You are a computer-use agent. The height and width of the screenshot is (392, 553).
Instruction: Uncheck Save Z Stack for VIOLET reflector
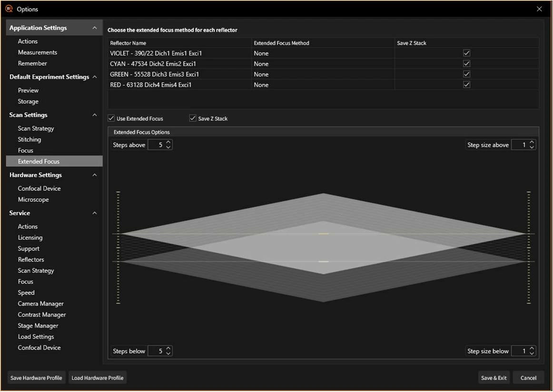pos(466,53)
